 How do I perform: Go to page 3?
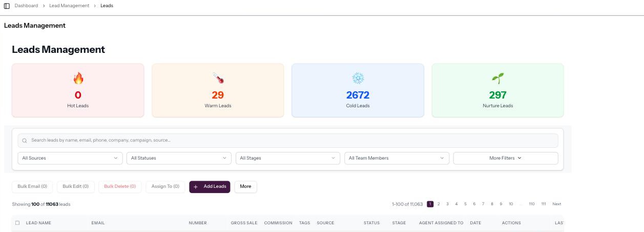coord(448,204)
